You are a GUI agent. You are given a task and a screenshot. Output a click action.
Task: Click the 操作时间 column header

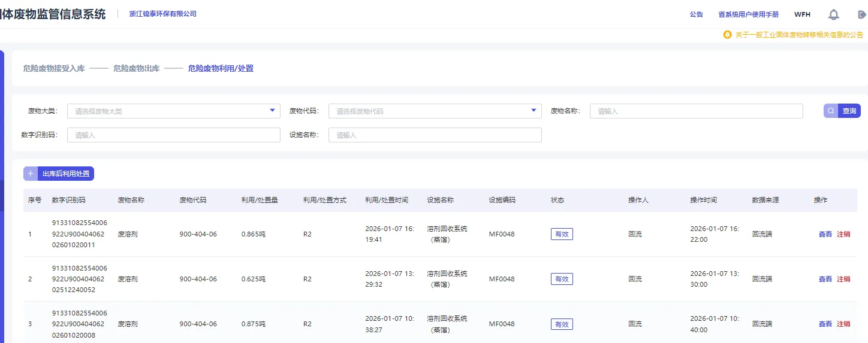pos(703,200)
